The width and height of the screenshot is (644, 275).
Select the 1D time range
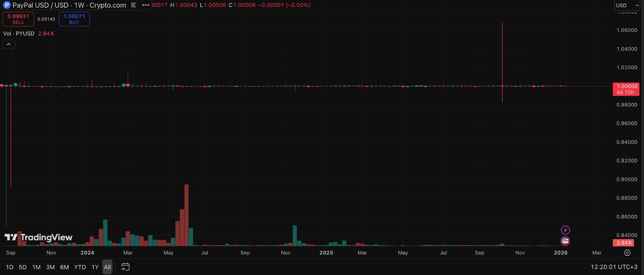click(10, 267)
